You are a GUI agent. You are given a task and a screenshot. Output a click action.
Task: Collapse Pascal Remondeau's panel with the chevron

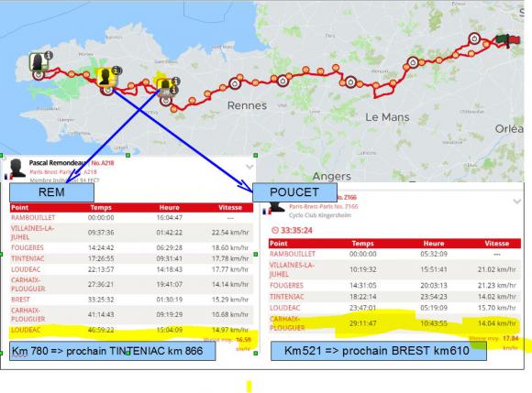(249, 167)
